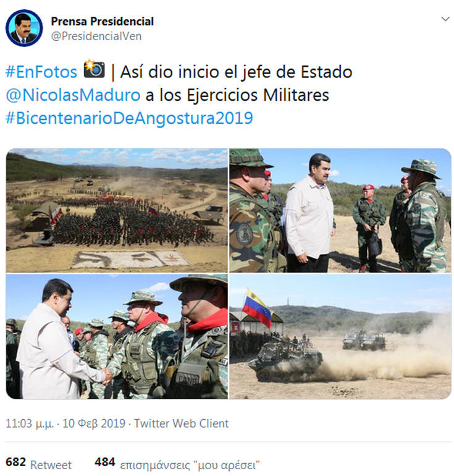
Task: Open the Prensa Presidencial display name
Action: tap(102, 22)
